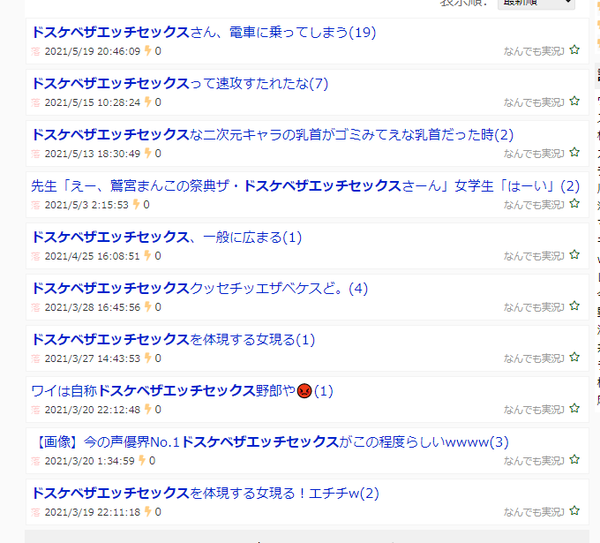Image resolution: width=600 pixels, height=543 pixels.
Task: Click the 落 icon before 2021/3/20 1:34:59
Action: pyautogui.click(x=36, y=461)
